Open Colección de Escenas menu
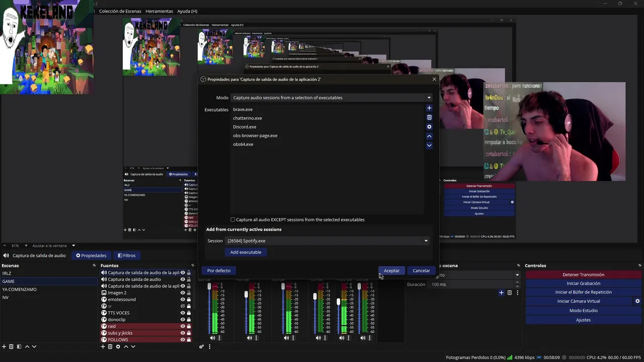Screen dimensions: 644x362 (120, 11)
